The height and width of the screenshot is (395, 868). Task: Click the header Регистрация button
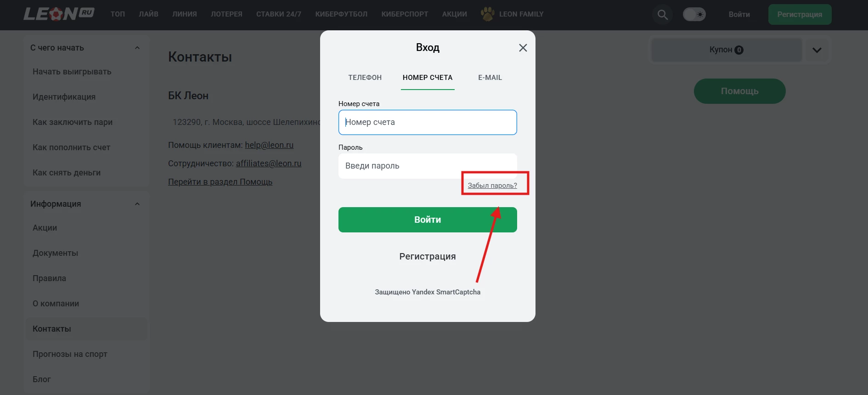point(800,14)
